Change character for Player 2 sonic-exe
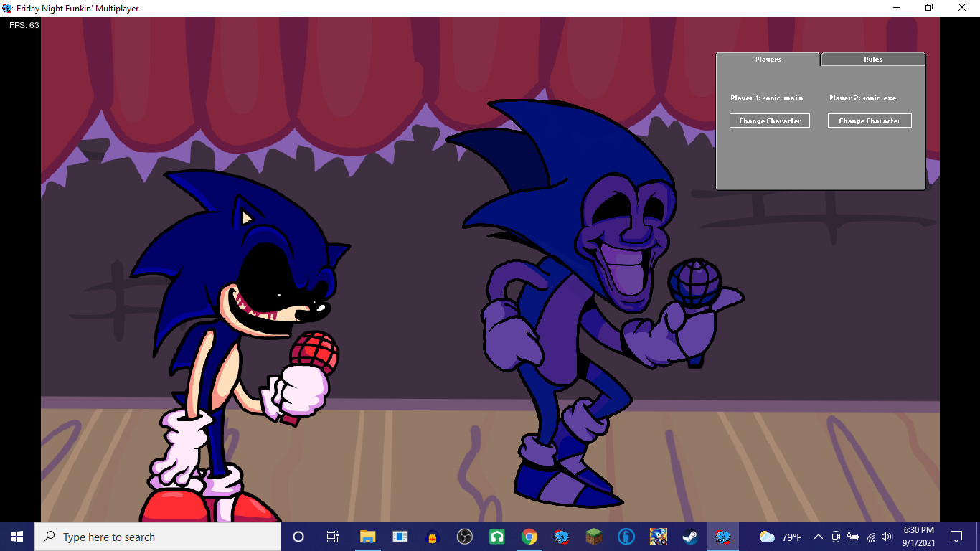This screenshot has height=551, width=980. coord(870,121)
